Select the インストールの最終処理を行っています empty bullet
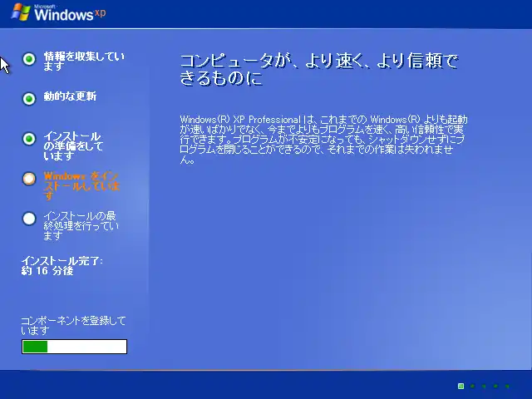The image size is (532, 399). pos(29,219)
